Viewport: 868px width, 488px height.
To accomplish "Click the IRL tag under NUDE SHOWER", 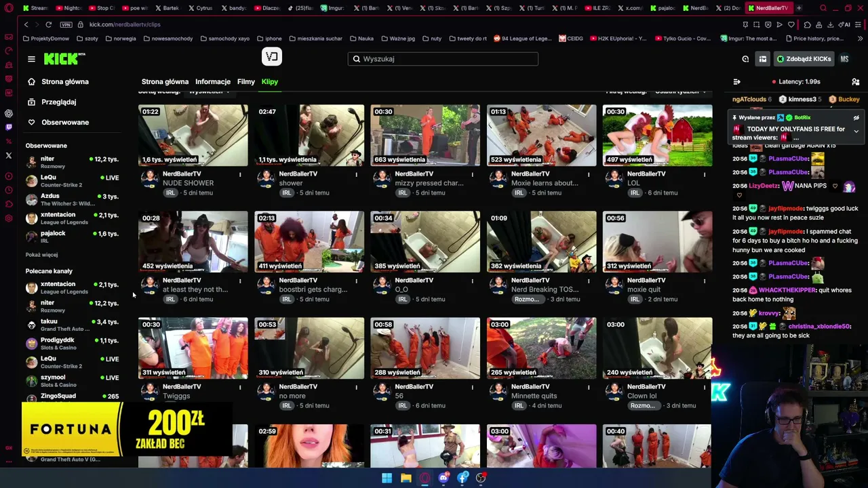I will pos(170,193).
